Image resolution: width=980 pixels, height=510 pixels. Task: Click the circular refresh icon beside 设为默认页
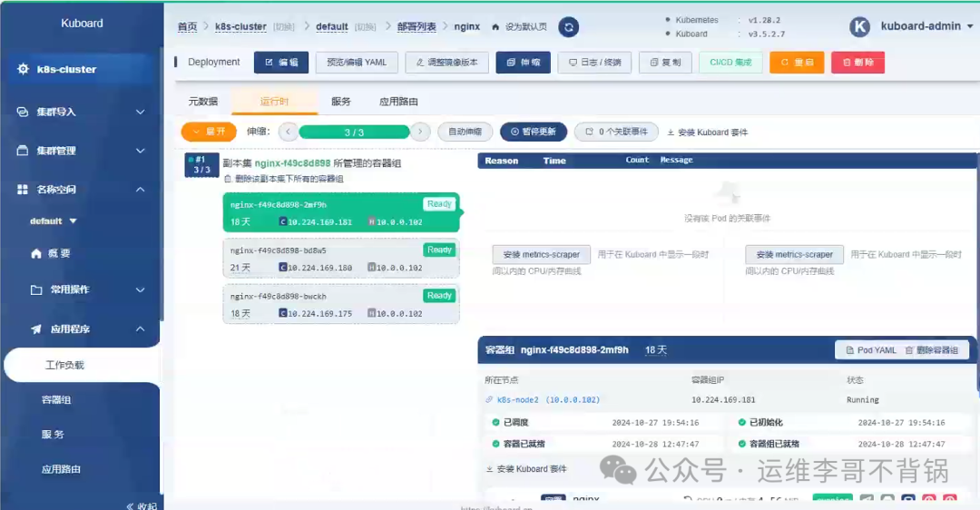coord(568,27)
